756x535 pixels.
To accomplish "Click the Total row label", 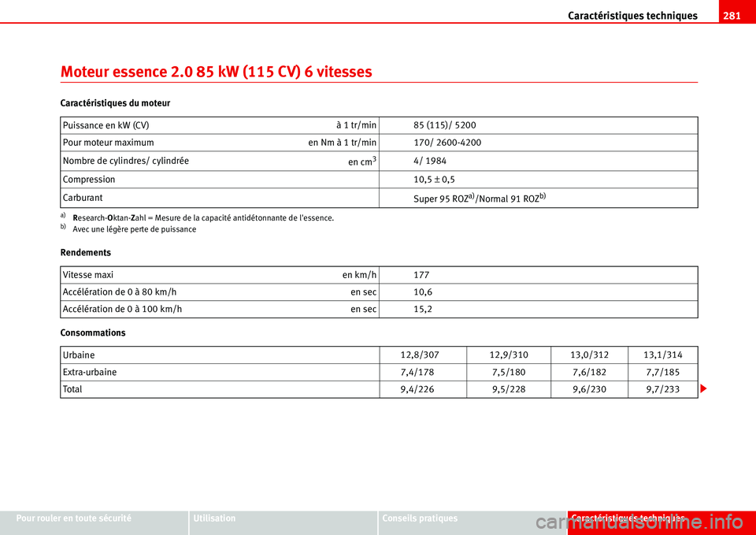I will 72,389.
